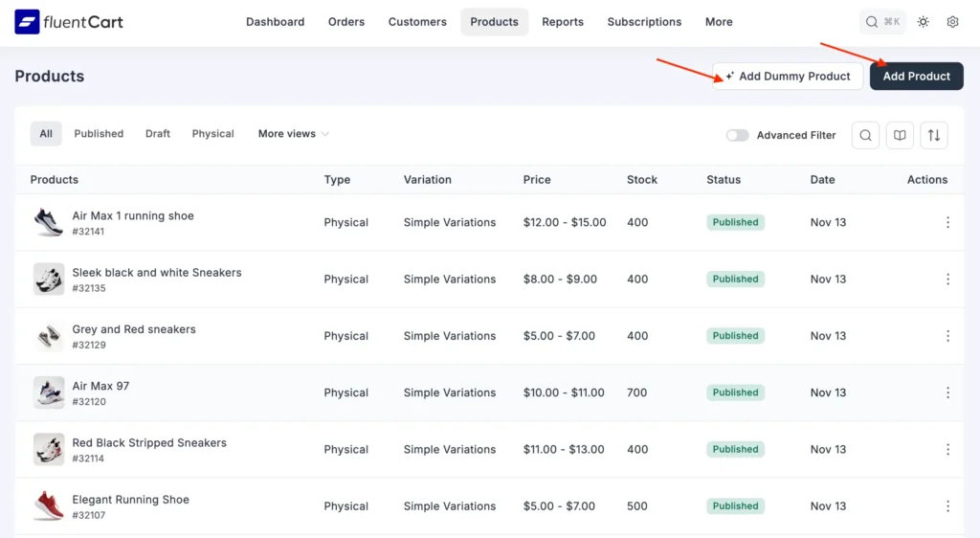Open the More navigation menu
980x538 pixels.
pos(719,22)
